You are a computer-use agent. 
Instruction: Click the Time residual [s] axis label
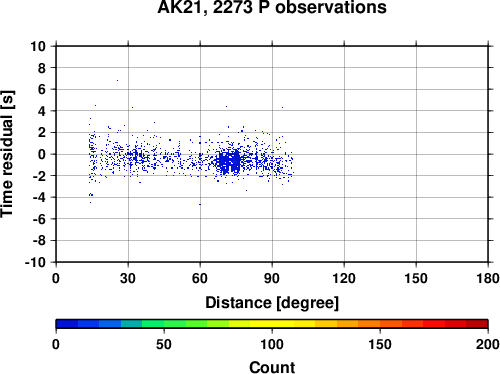coord(7,154)
